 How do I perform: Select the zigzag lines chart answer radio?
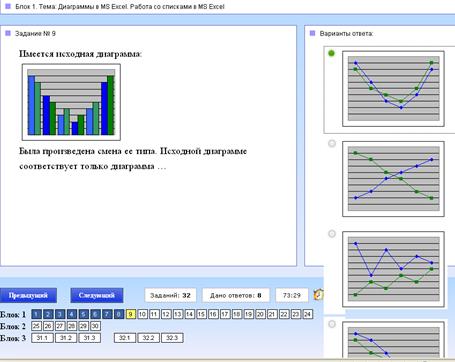click(x=332, y=234)
